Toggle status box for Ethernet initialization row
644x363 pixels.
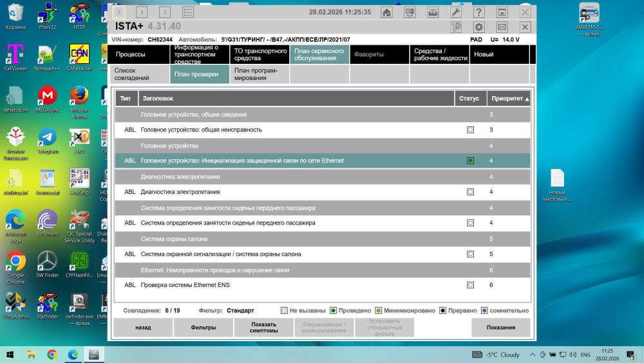(x=470, y=161)
